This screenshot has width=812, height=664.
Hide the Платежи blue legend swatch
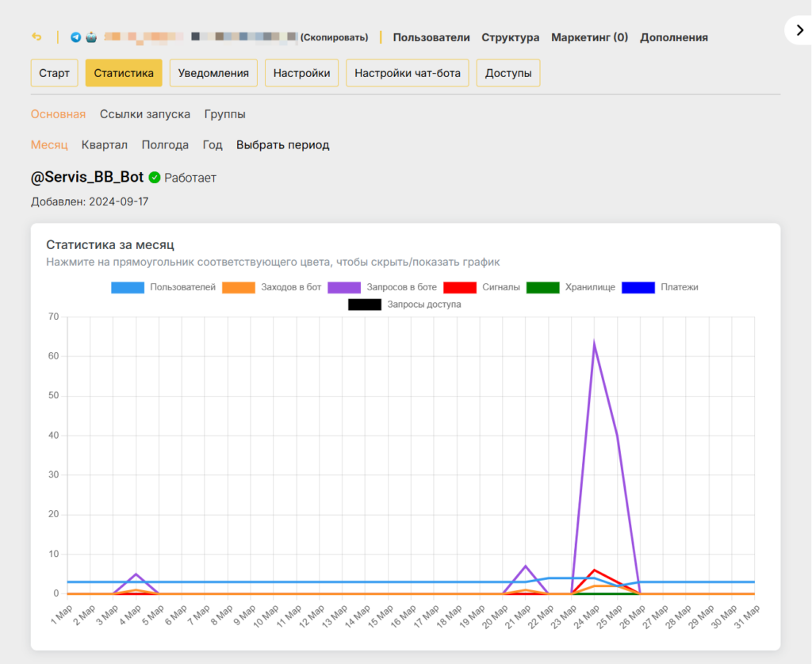(x=638, y=287)
